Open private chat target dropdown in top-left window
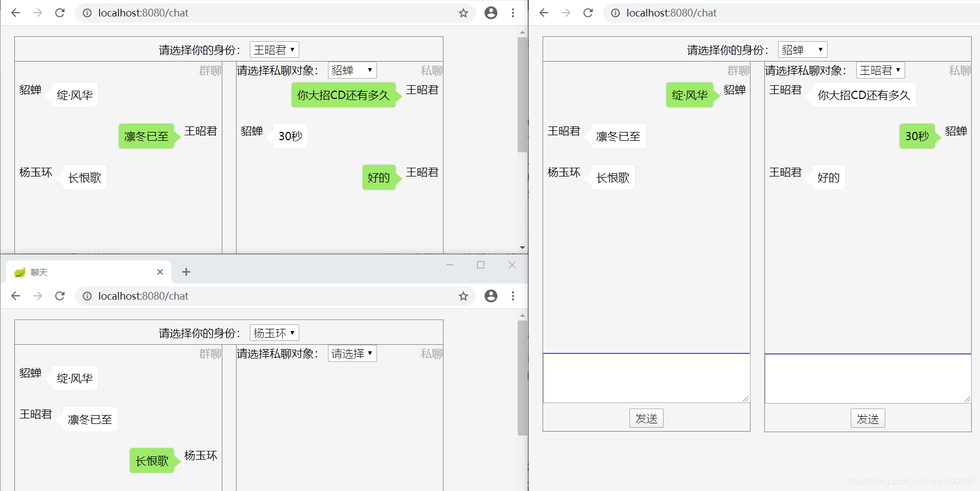 tap(352, 70)
